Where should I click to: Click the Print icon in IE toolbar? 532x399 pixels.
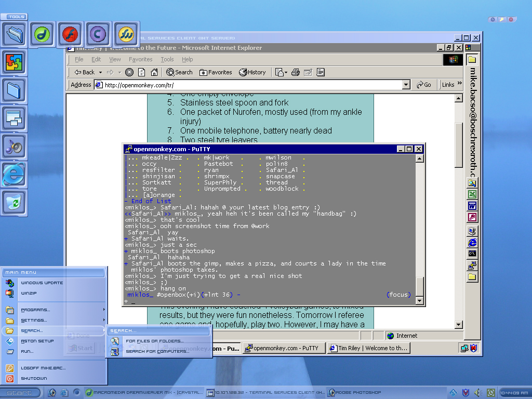[x=296, y=72]
